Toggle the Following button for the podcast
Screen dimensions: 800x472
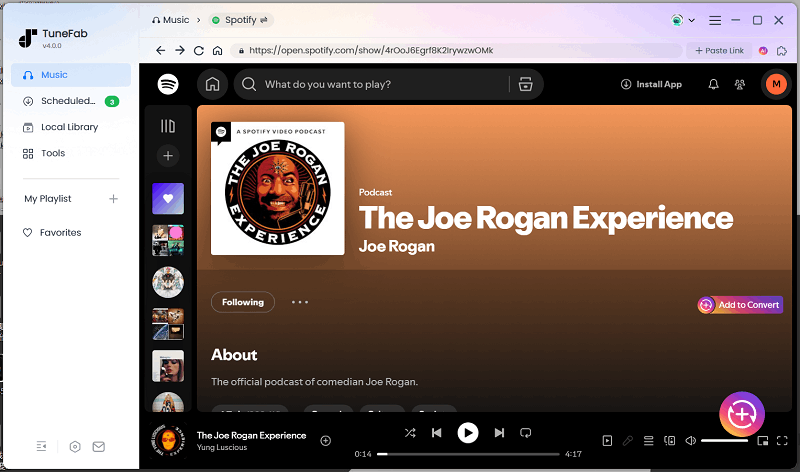coord(243,302)
